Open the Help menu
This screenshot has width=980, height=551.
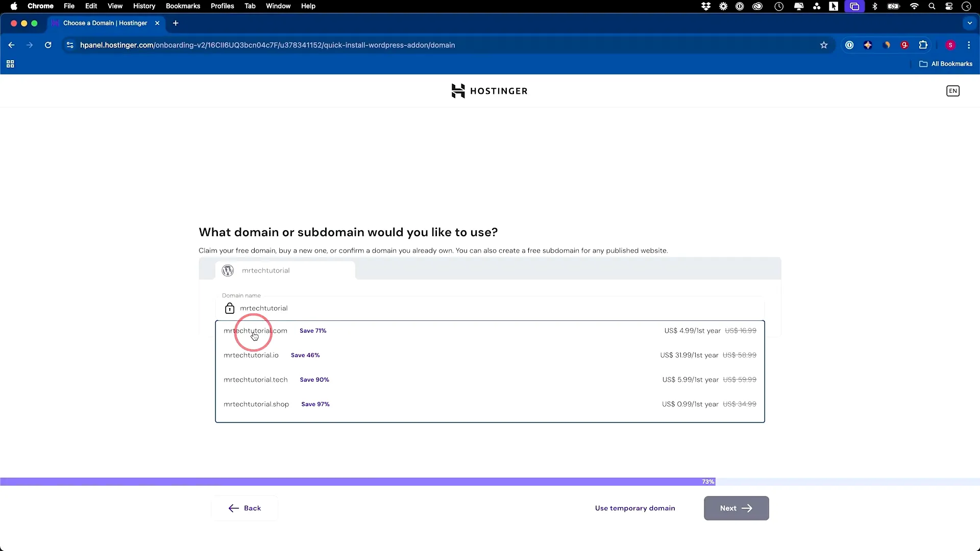pyautogui.click(x=308, y=6)
